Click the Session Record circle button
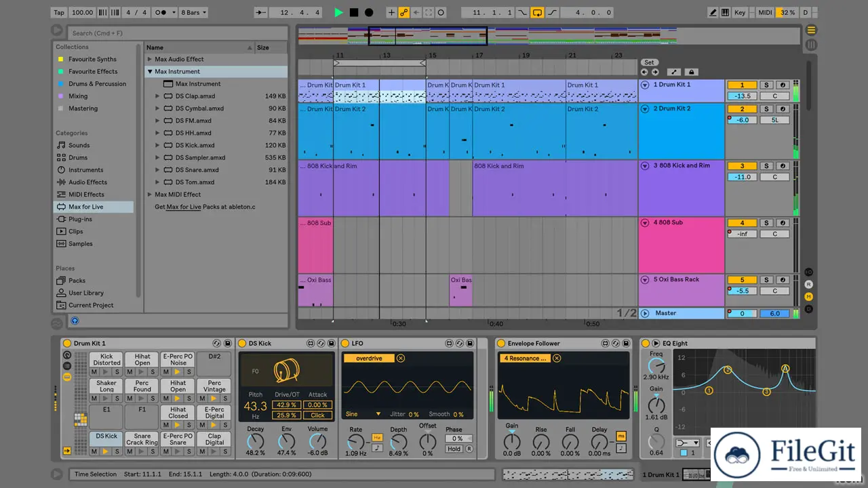This screenshot has width=868, height=488. tap(441, 12)
